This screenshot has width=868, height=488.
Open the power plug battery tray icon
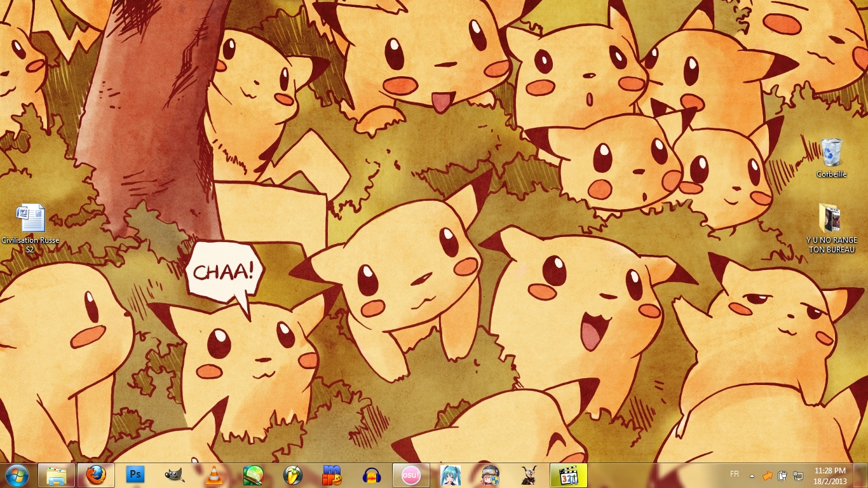coord(783,475)
